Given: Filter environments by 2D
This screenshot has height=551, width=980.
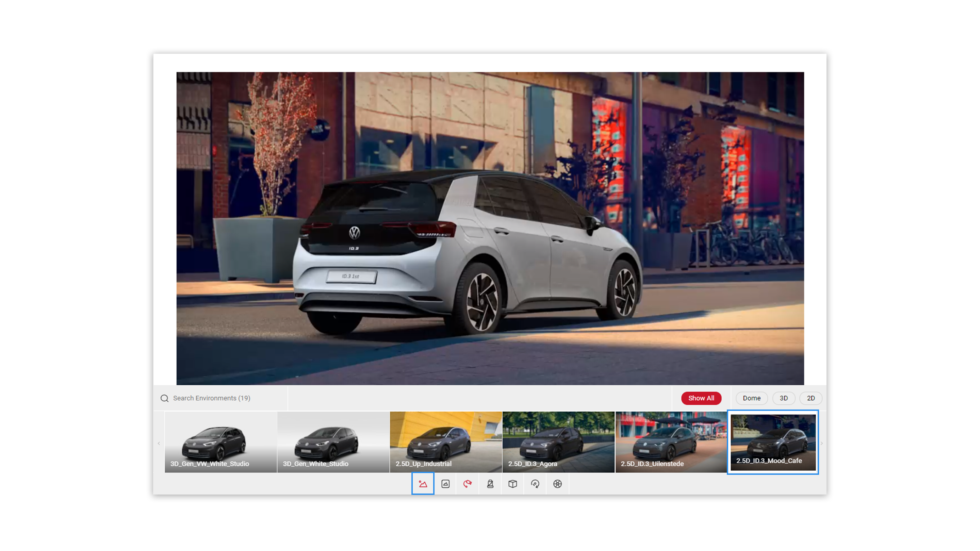Looking at the screenshot, I should [811, 398].
